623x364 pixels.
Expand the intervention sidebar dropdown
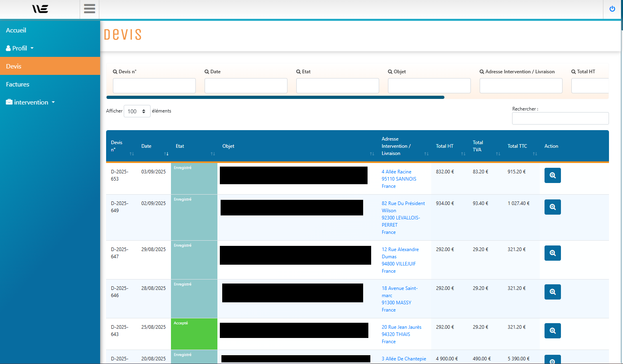pyautogui.click(x=31, y=103)
